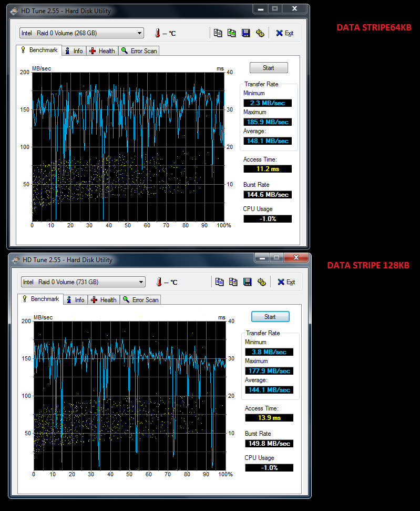Click save floppy icon in bottom HD Tune window
This screenshot has height=511, width=420.
click(247, 282)
